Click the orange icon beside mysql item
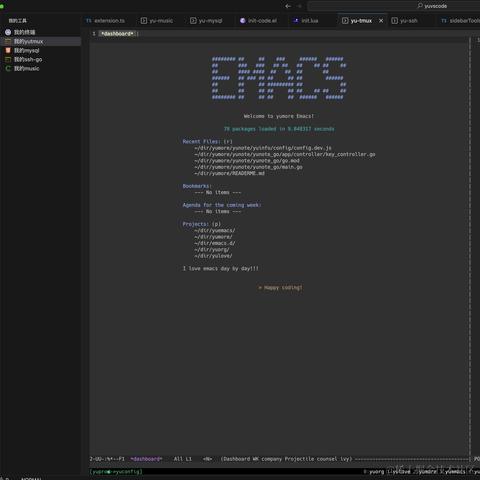480x480 pixels. pos(8,50)
